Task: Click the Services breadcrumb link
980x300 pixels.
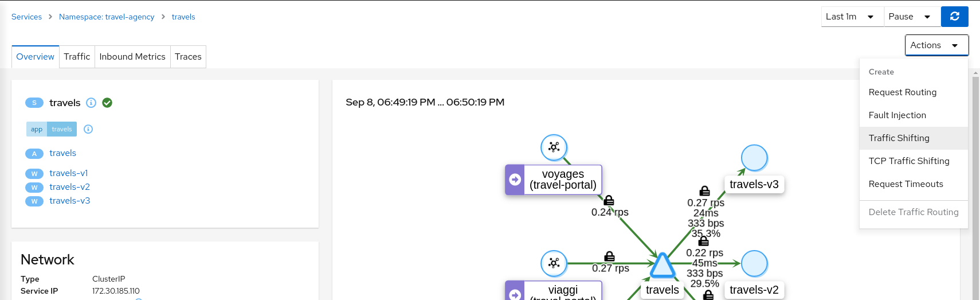Action: tap(26, 17)
